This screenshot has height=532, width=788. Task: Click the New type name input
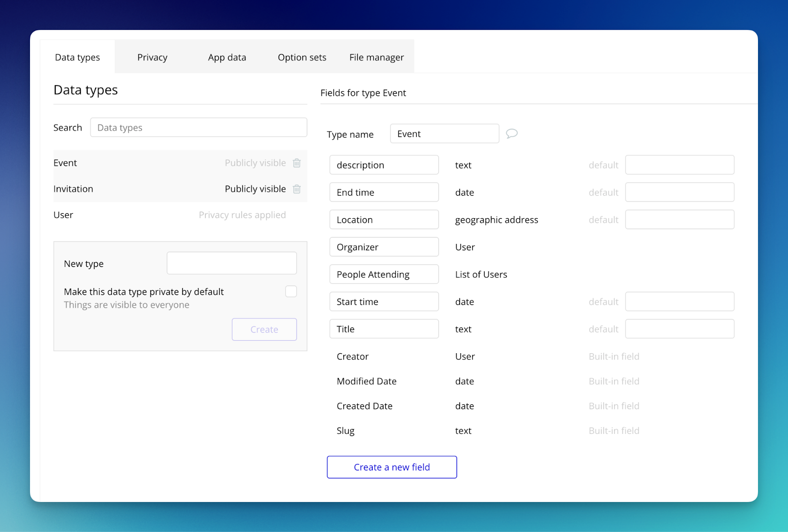point(231,263)
